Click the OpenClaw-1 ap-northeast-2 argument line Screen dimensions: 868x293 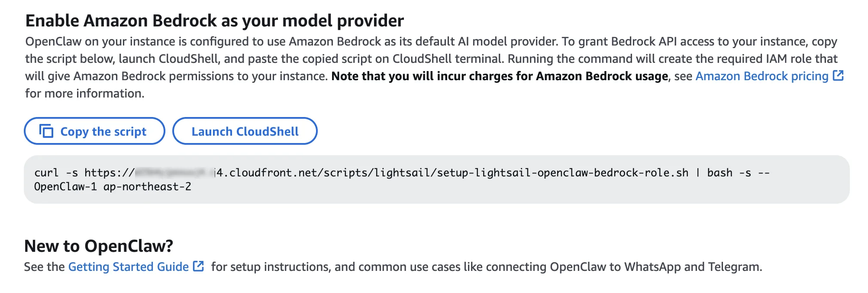113,187
